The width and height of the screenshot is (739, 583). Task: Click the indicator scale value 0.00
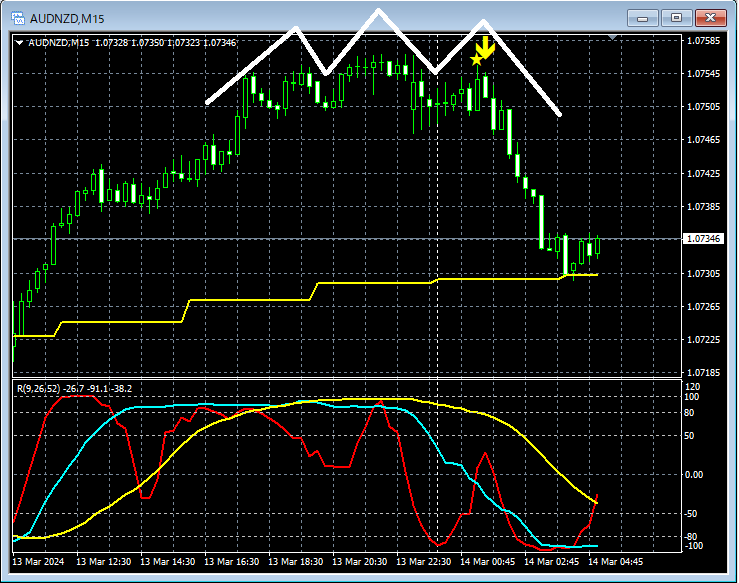point(694,475)
